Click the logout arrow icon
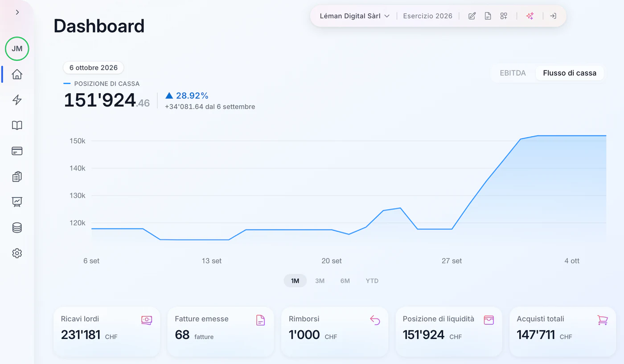This screenshot has width=624, height=364. pos(553,16)
